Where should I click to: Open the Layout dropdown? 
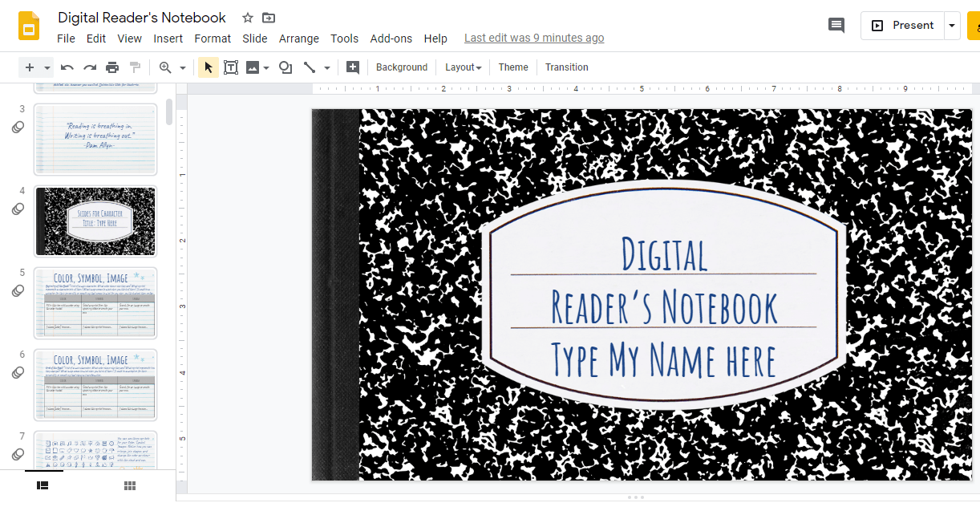(463, 67)
